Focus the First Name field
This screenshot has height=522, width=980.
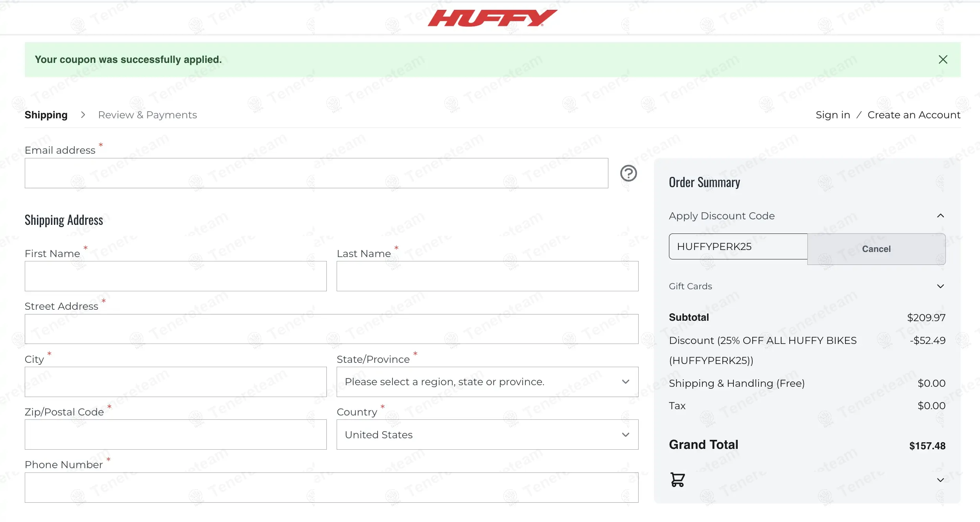tap(175, 276)
